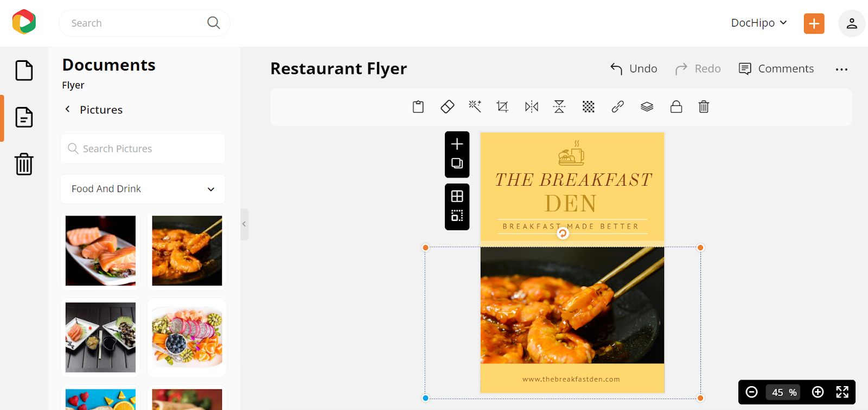Open the Food And Drink category dropdown
868x410 pixels.
(x=143, y=189)
